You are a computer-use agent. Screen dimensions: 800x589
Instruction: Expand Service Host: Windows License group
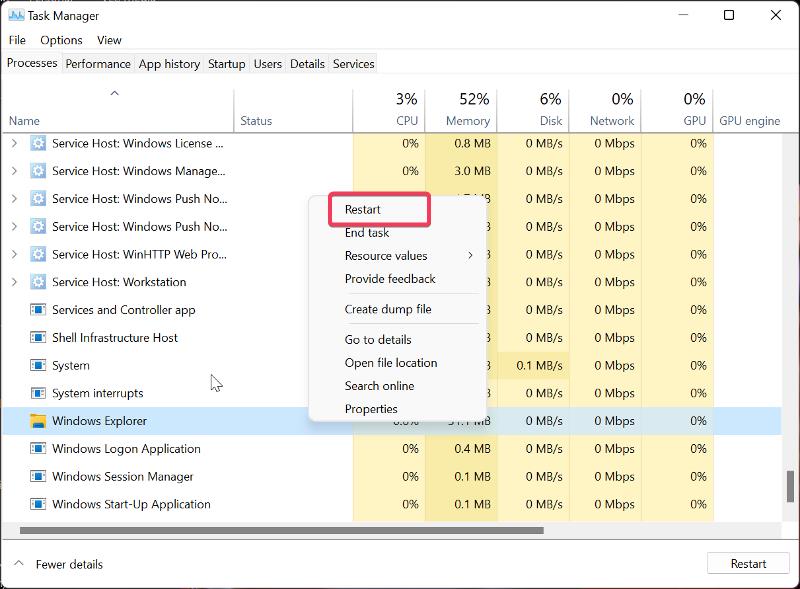[x=14, y=143]
